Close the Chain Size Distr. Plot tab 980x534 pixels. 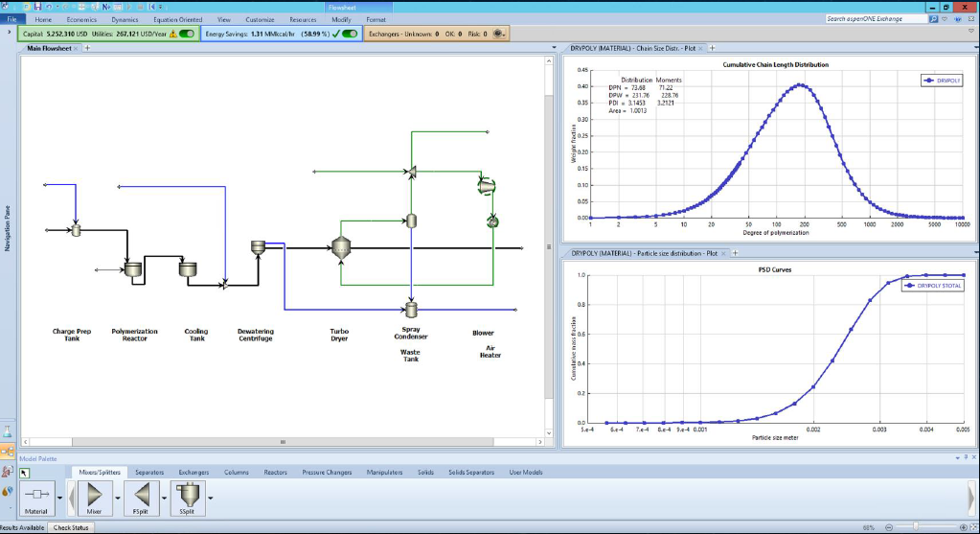[x=700, y=48]
